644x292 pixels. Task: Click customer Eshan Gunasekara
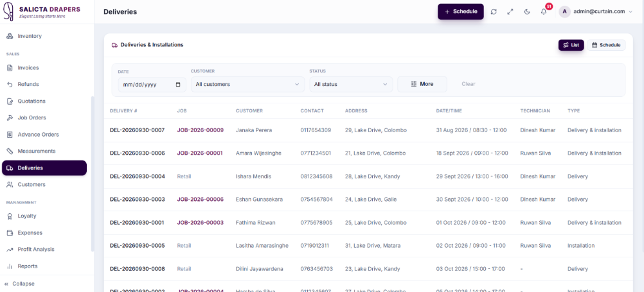[x=259, y=200]
